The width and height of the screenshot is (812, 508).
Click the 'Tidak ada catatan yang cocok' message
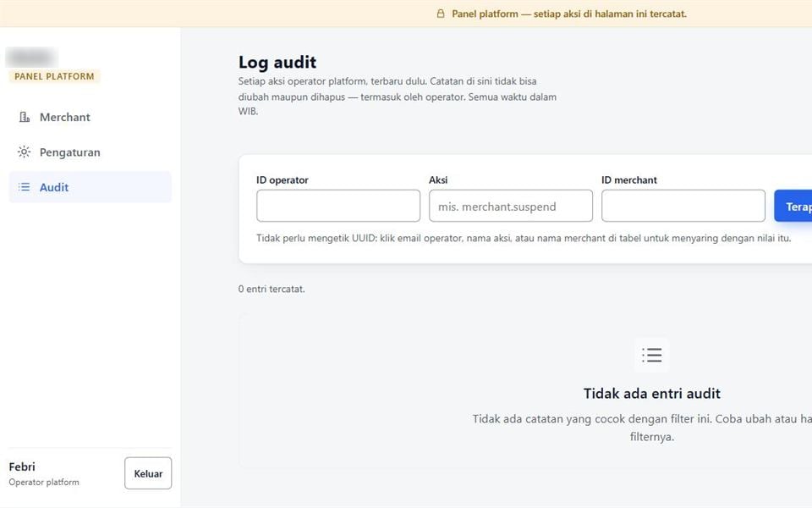642,428
